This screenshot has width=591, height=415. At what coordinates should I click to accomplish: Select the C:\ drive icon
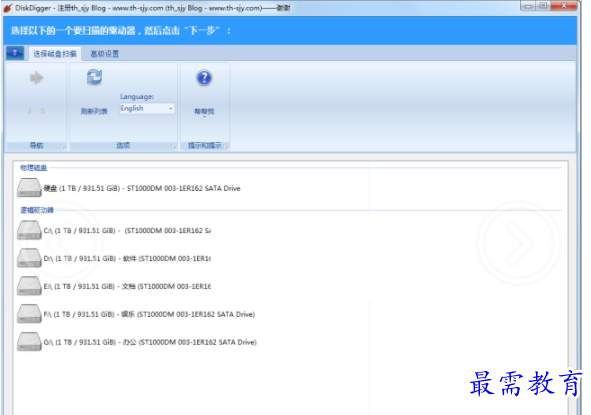[29, 230]
